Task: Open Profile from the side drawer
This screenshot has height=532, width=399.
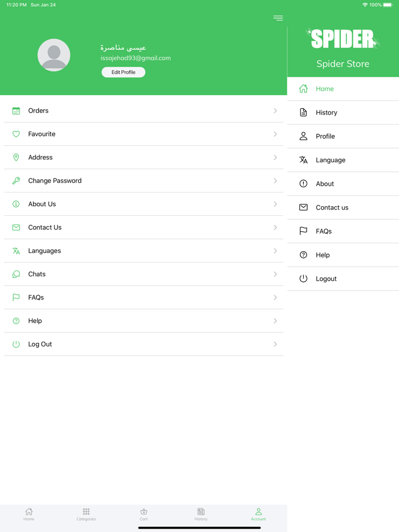Action: pyautogui.click(x=343, y=136)
